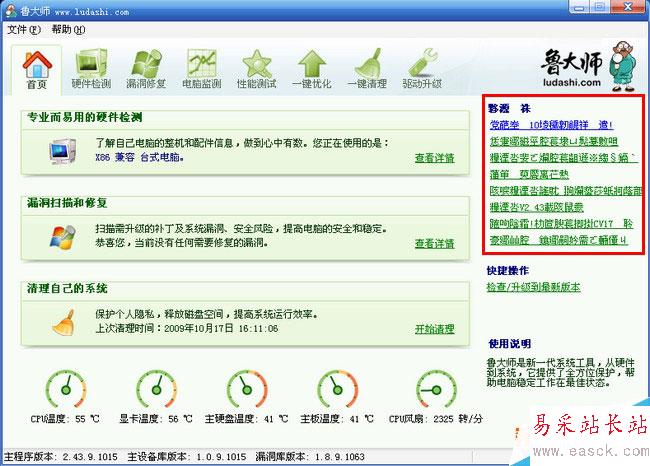Click the CPU风扇 fan speed gauge
The height and width of the screenshot is (466, 650).
click(436, 389)
